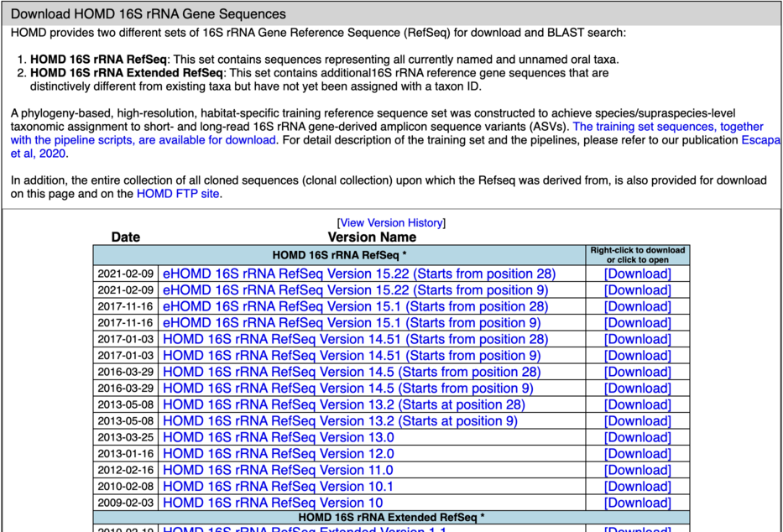Open eHOMD RefSeq Version 15.22 position 9
The height and width of the screenshot is (532, 783).
pos(351,290)
